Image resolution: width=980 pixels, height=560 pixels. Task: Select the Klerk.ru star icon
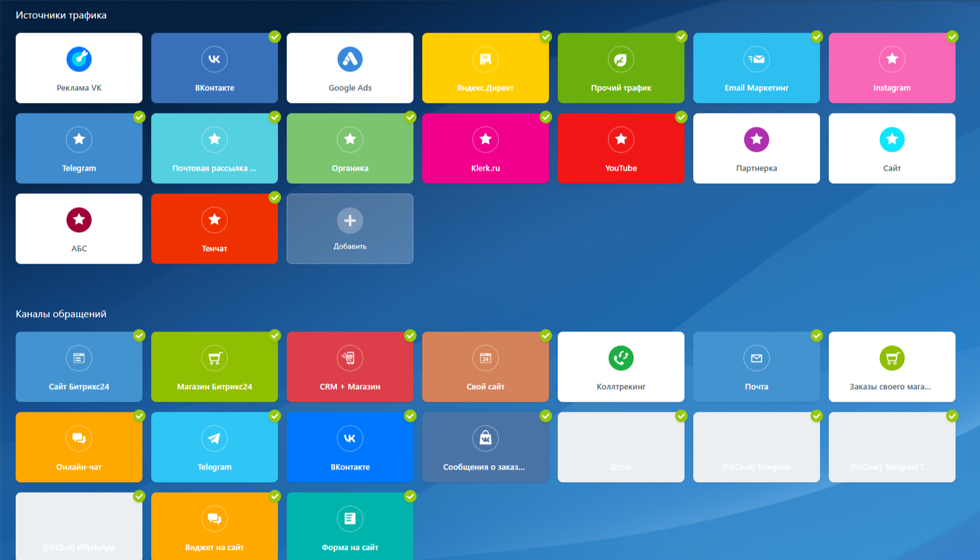point(486,139)
